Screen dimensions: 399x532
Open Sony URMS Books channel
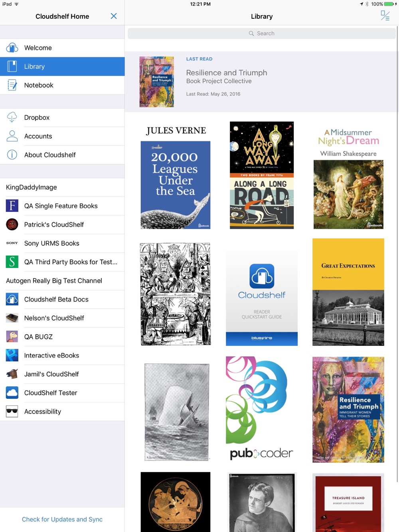[62, 243]
